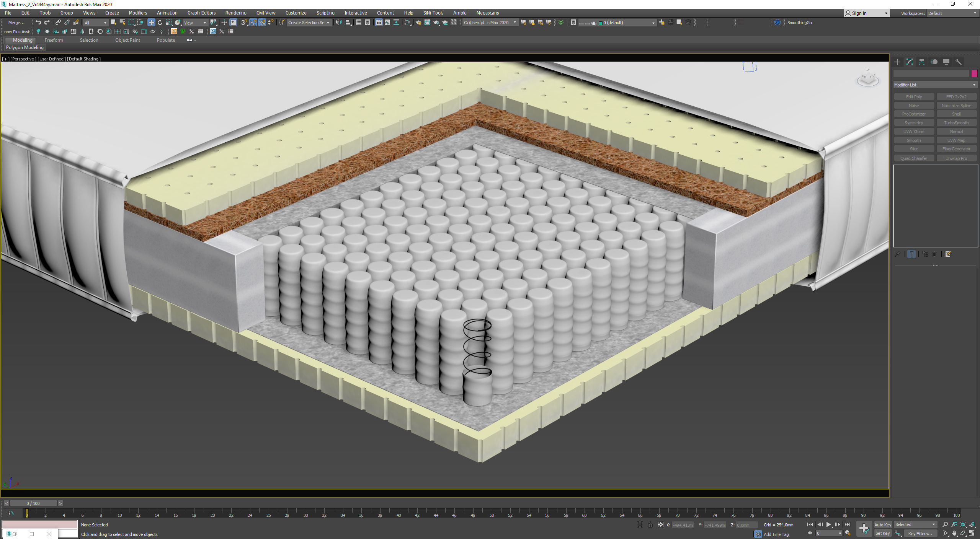Open the Display panel icon

[946, 62]
